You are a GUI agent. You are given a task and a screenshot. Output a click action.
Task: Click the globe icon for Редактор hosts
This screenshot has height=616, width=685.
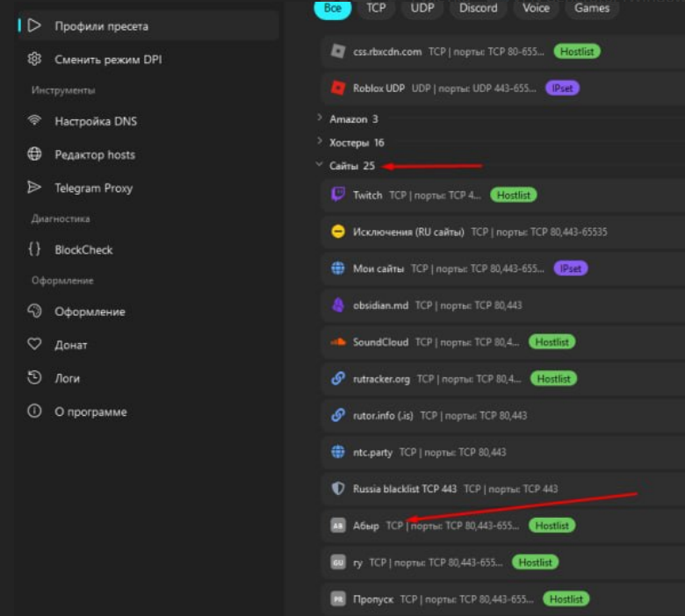click(34, 154)
